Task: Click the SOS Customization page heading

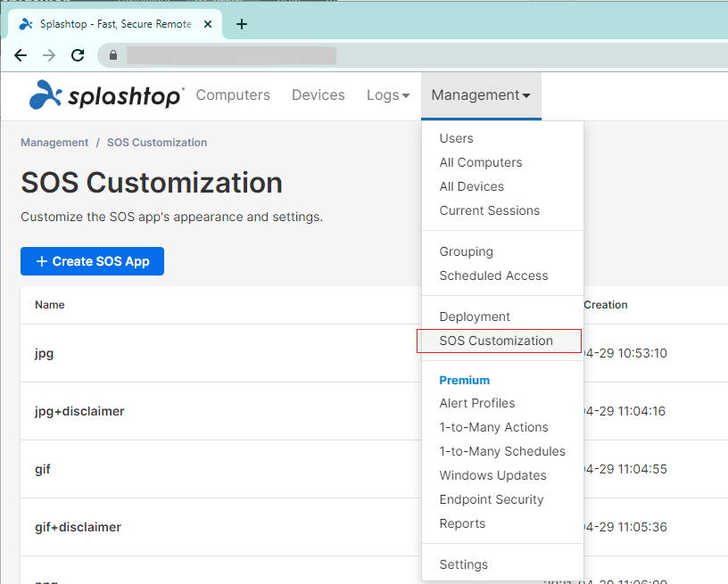Action: point(152,182)
